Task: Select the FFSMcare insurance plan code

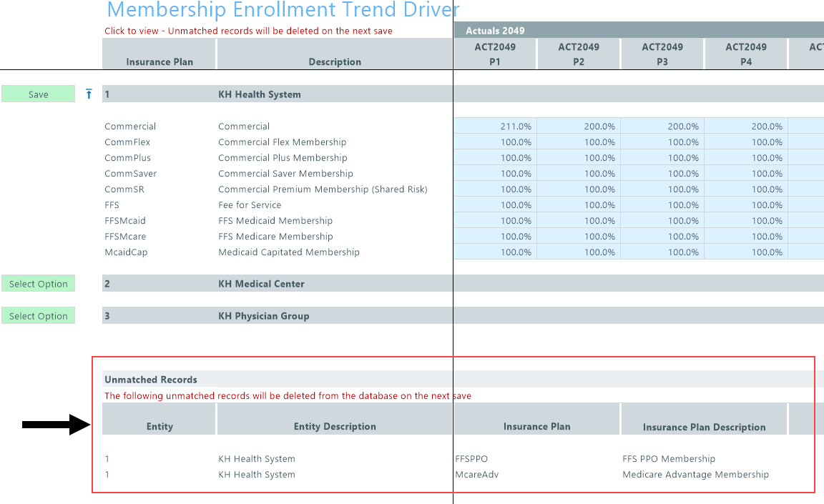Action: point(125,236)
